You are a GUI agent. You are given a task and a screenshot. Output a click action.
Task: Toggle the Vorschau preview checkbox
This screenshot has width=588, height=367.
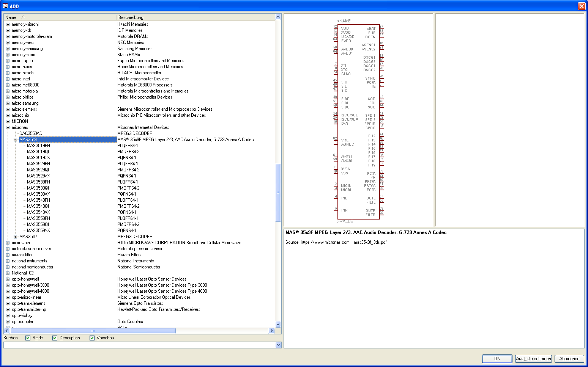pos(92,338)
